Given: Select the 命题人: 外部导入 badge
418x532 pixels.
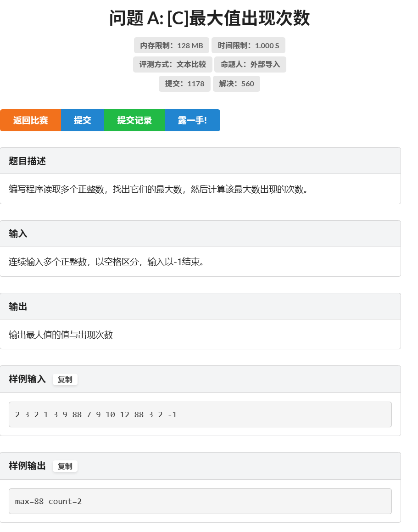Looking at the screenshot, I should click(251, 64).
